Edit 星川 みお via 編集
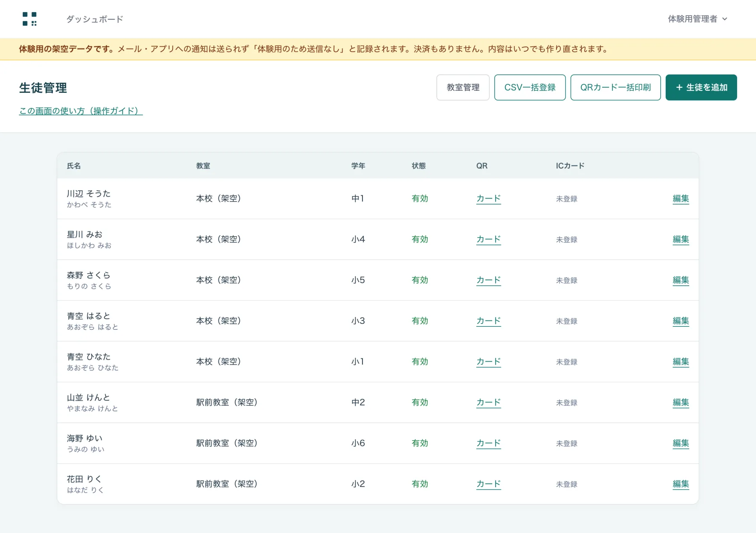The image size is (756, 533). coord(681,239)
